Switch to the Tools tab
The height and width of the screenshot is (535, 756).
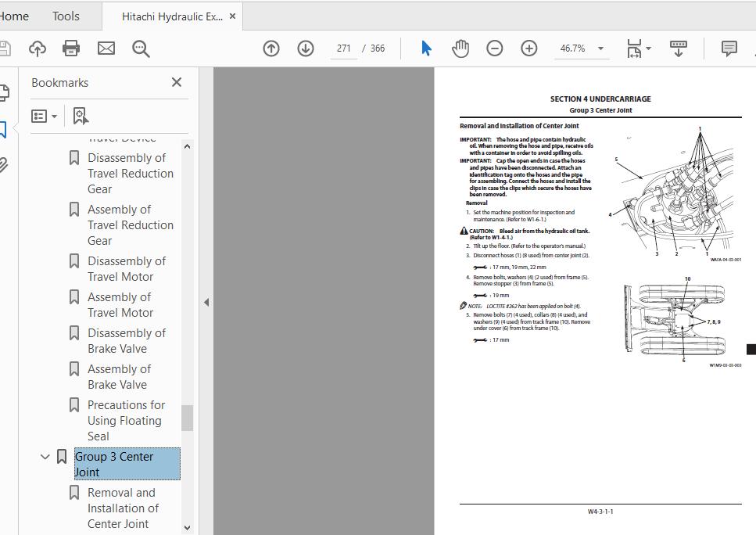point(66,16)
